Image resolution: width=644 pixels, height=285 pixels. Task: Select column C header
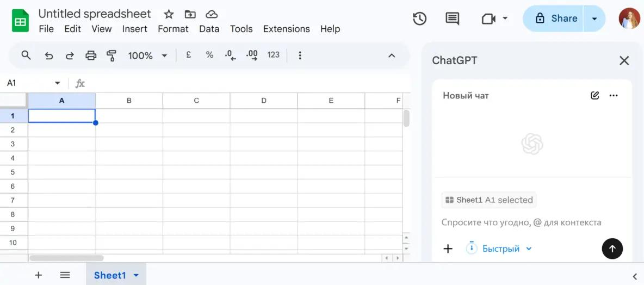196,101
